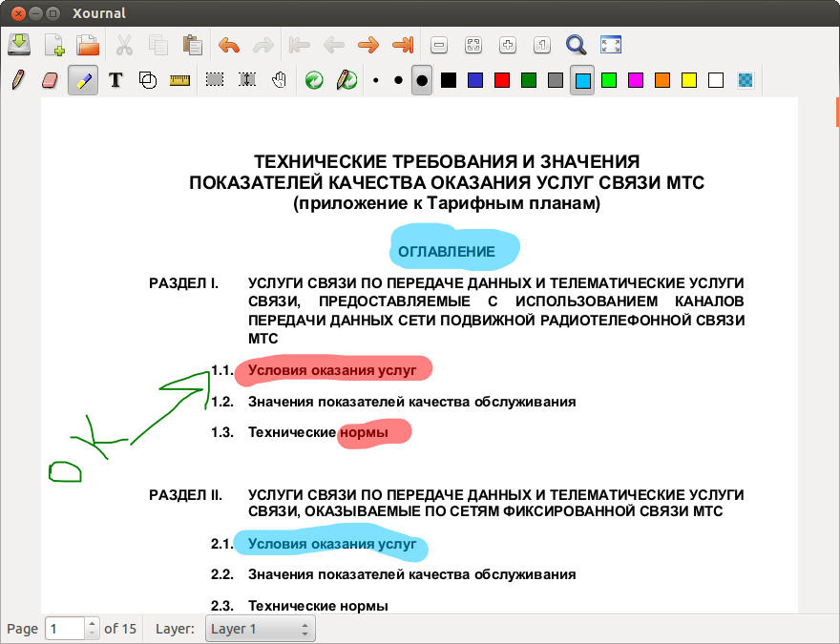Paste clipboard contents with the Paste icon
840x644 pixels.
[x=192, y=45]
